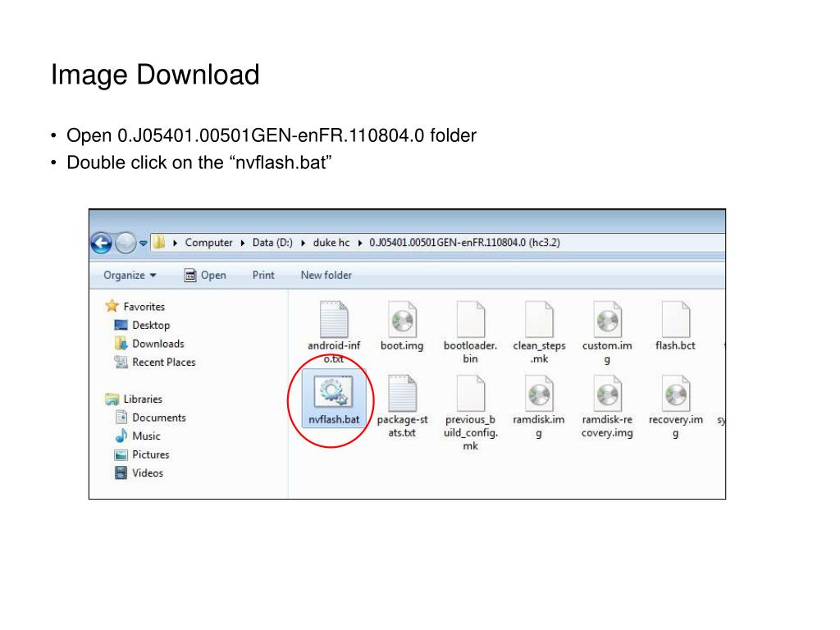The height and width of the screenshot is (630, 840).
Task: Click the Desktop monitor icon
Action: tap(121, 325)
